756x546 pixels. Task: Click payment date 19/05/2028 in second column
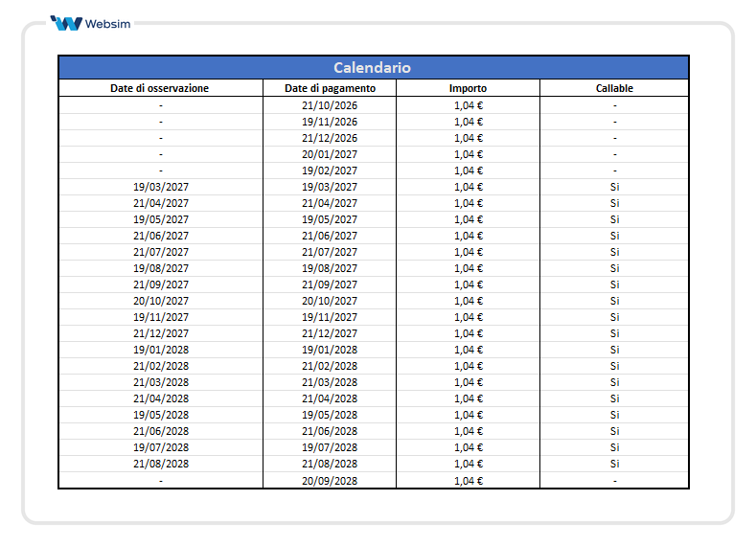click(330, 415)
